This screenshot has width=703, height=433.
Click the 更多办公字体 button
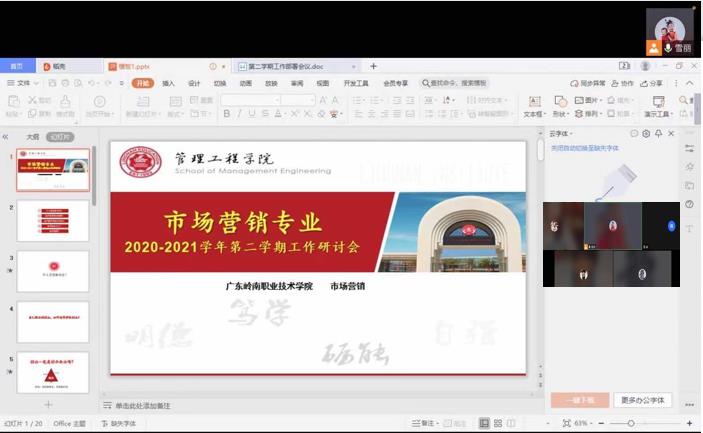coord(642,400)
